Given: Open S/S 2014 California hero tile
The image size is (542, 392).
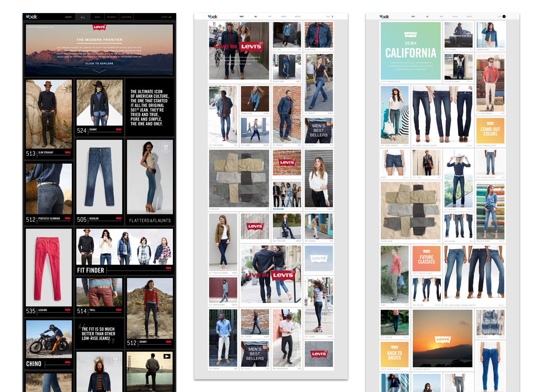Looking at the screenshot, I should [411, 51].
